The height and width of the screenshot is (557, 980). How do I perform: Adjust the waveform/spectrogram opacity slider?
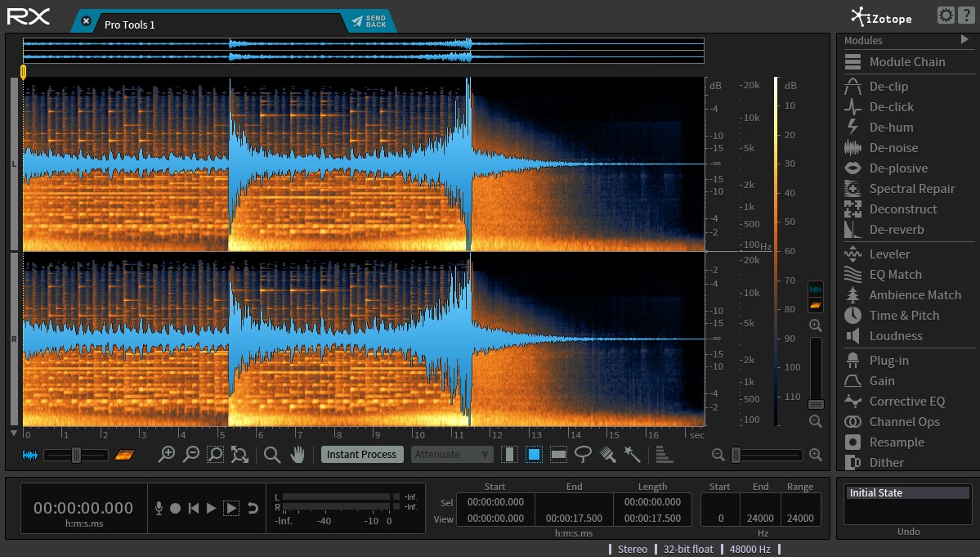76,455
